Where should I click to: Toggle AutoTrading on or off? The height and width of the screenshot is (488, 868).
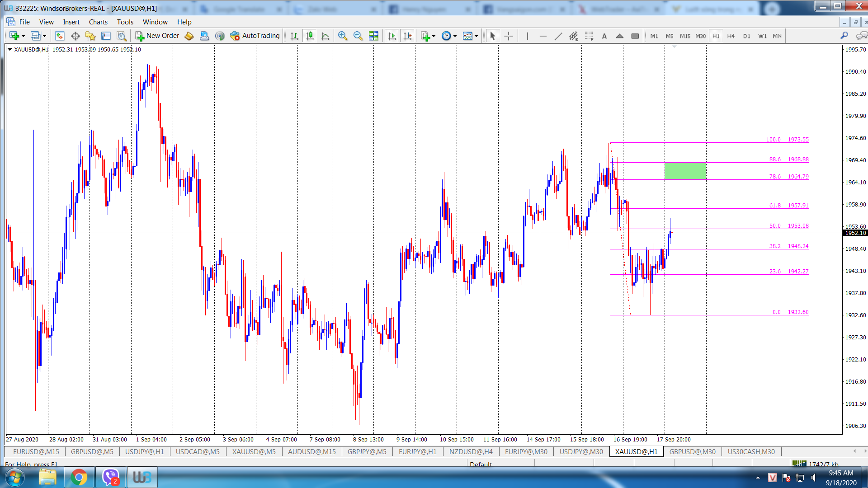[255, 36]
